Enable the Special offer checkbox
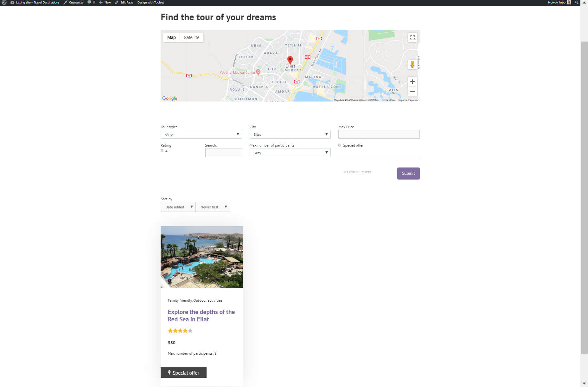This screenshot has height=387, width=588. tap(340, 145)
